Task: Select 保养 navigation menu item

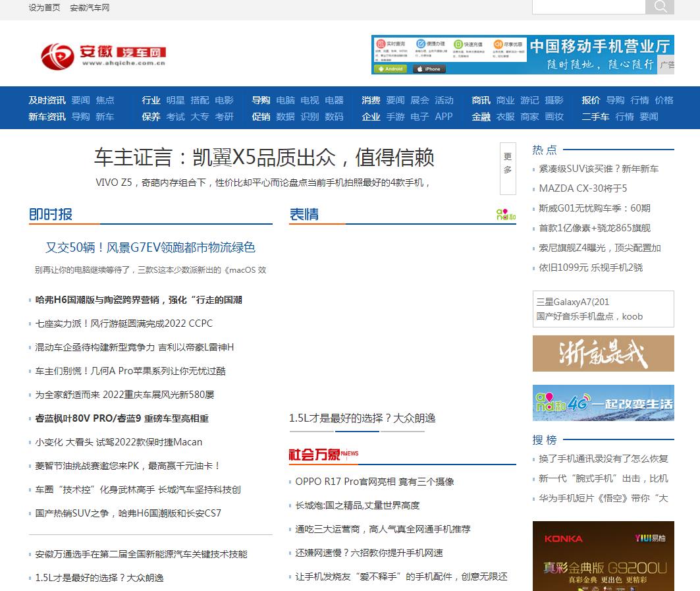Action: 151,117
